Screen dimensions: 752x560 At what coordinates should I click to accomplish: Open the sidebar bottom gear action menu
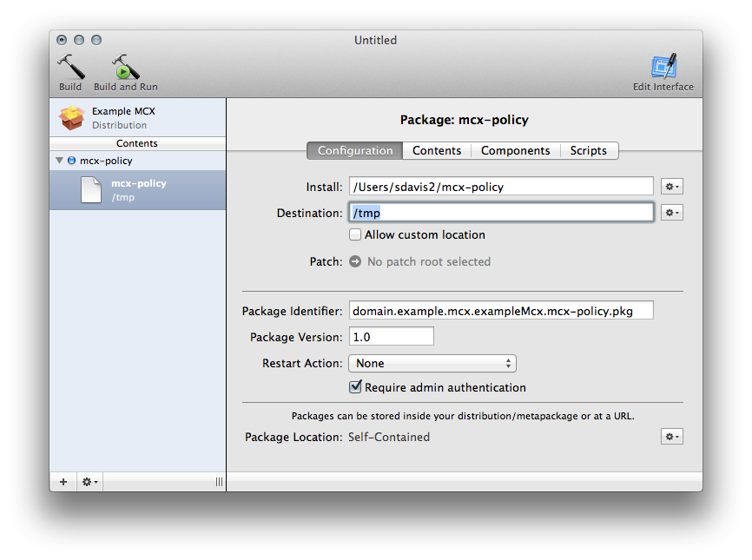tap(89, 482)
